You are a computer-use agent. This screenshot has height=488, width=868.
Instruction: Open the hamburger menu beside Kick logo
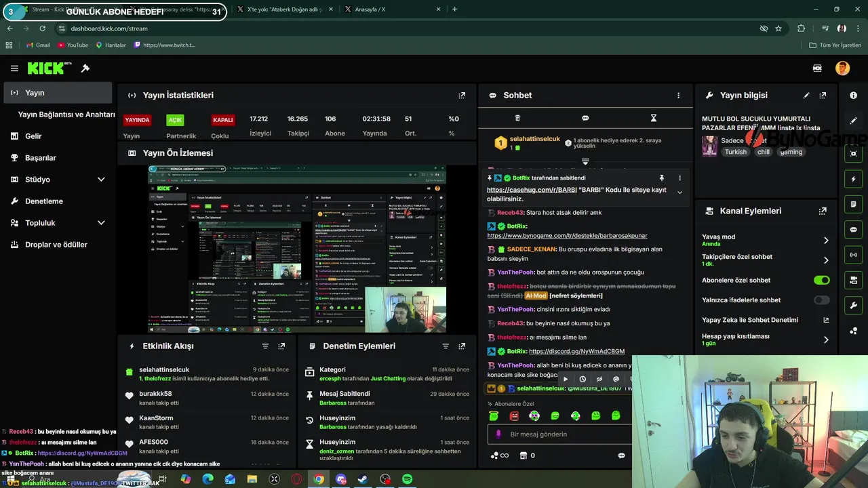click(14, 68)
